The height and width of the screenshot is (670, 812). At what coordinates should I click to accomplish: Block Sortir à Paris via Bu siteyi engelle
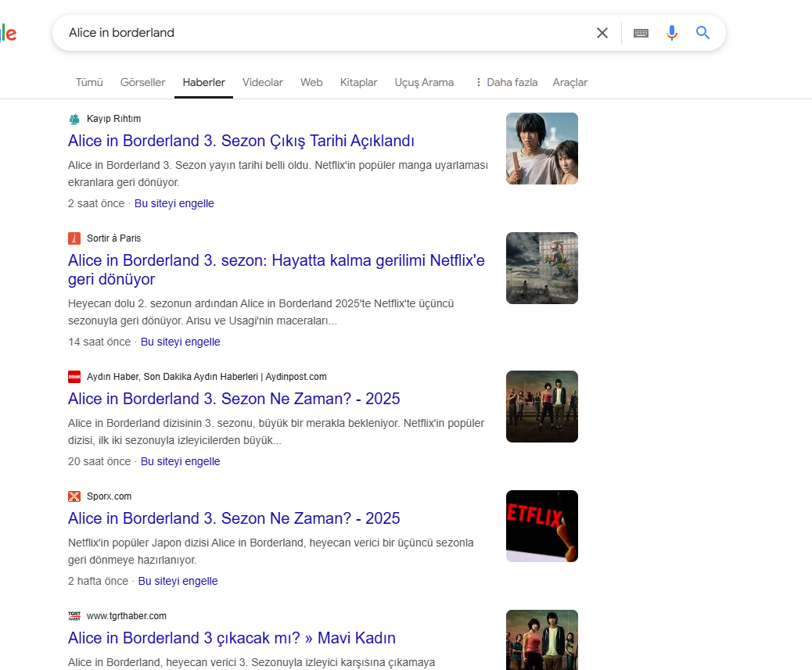pos(180,342)
